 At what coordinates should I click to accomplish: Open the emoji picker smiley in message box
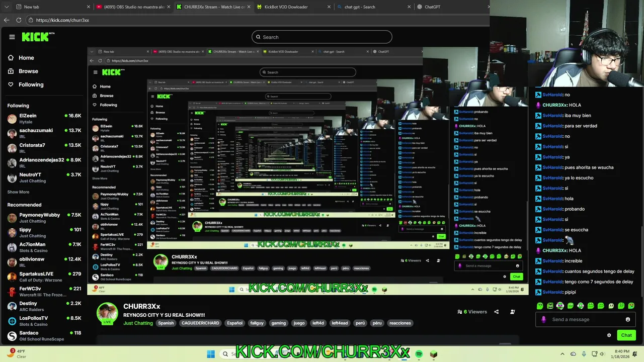point(628,319)
